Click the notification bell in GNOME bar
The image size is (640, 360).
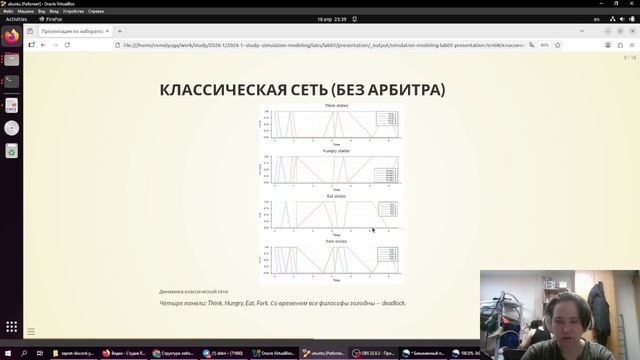point(355,19)
